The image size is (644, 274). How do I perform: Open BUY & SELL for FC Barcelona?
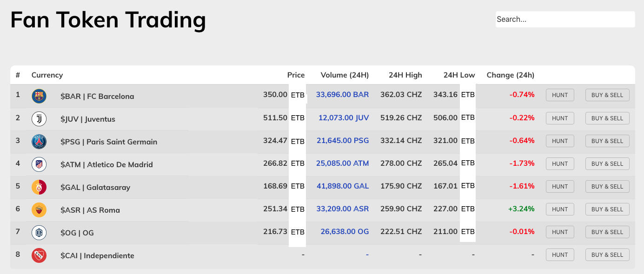click(x=607, y=95)
